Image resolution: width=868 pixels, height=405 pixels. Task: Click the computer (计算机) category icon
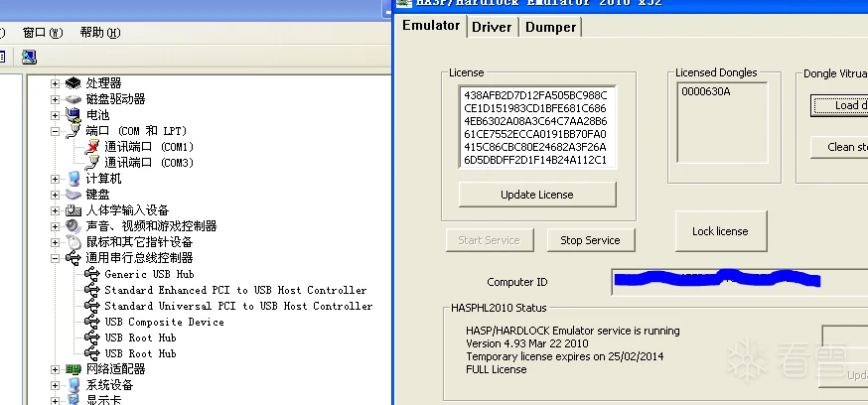(x=73, y=179)
